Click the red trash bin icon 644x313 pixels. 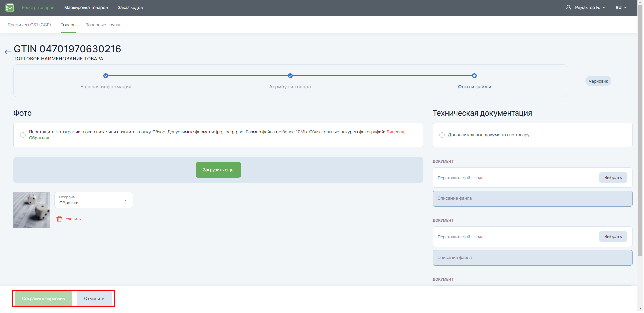tap(59, 219)
